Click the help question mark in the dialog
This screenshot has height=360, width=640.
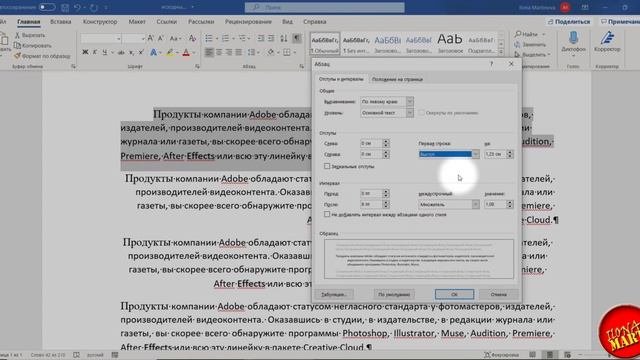491,64
